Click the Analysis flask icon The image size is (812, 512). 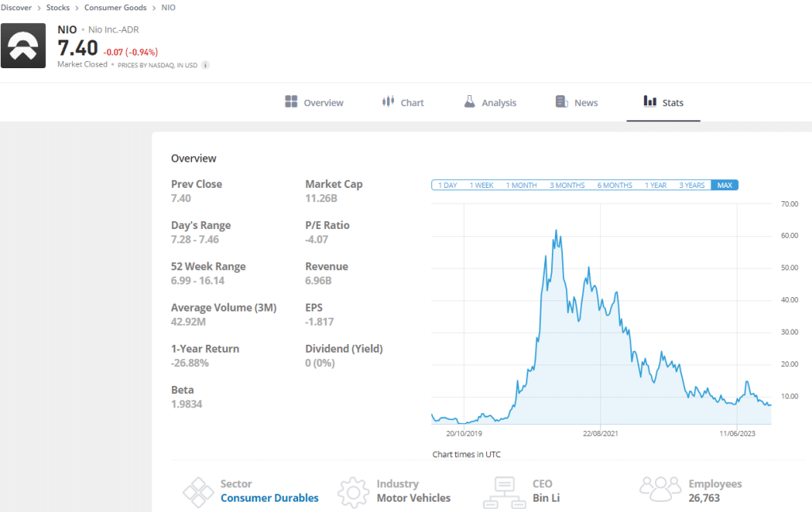pyautogui.click(x=471, y=101)
